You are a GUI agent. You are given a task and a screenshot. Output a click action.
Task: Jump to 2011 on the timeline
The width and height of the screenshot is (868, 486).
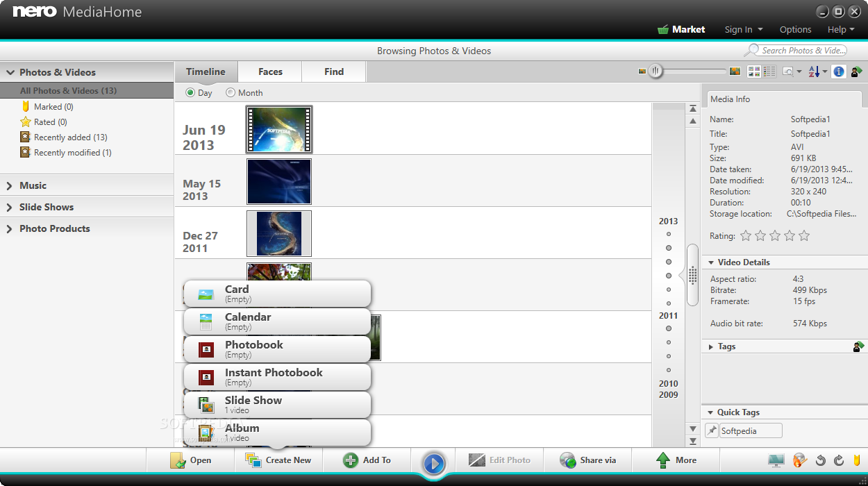coord(669,316)
